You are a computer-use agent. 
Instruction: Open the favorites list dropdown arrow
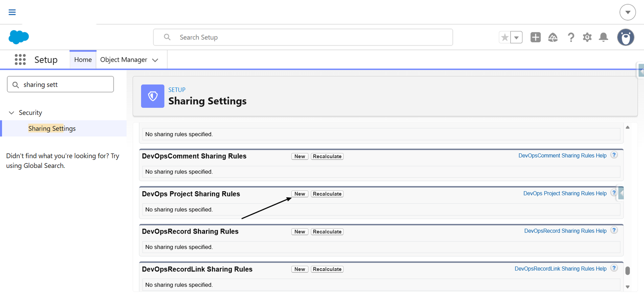click(x=516, y=37)
